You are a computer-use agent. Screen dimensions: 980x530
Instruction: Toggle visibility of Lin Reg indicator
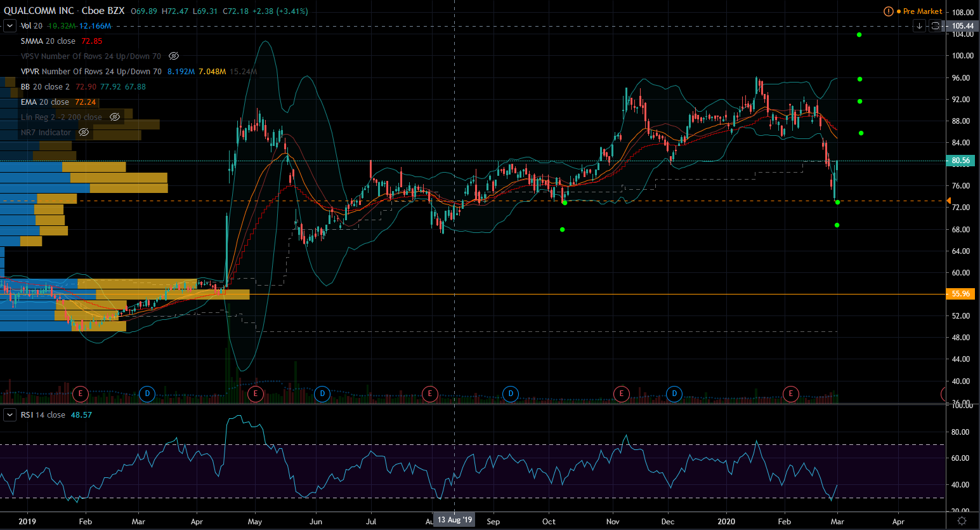115,117
